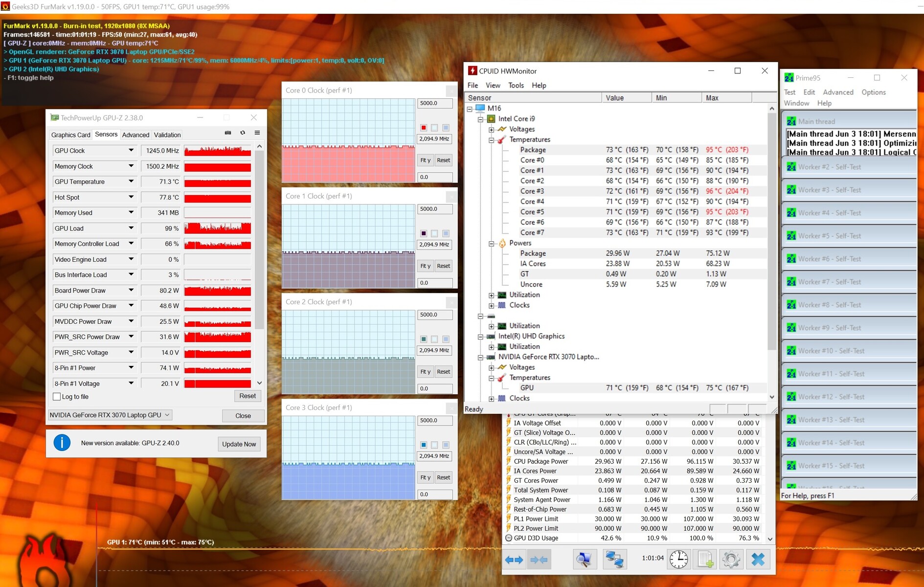Screen dimensions: 924x587
Task: Click the Max column header in HWMonitor
Action: point(726,98)
